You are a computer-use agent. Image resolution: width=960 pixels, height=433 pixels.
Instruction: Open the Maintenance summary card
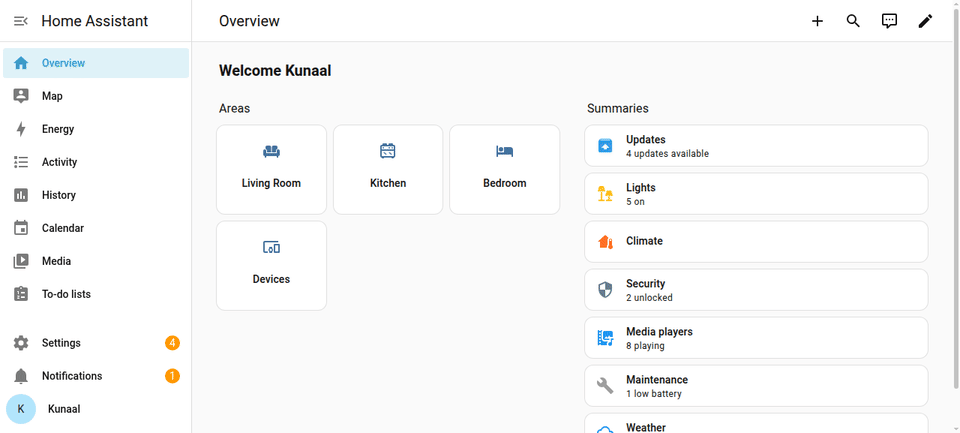click(x=756, y=386)
